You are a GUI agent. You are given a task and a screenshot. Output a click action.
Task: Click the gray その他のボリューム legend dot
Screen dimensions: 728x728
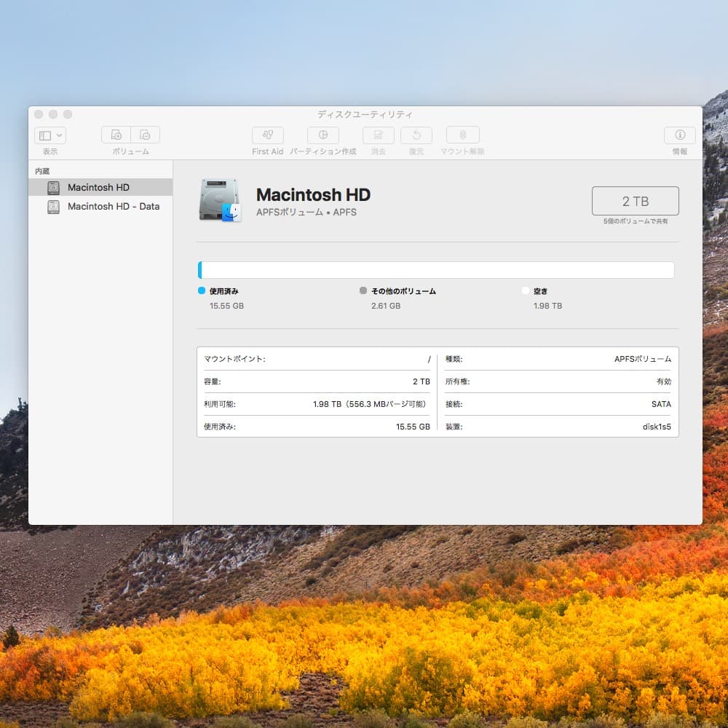point(363,290)
